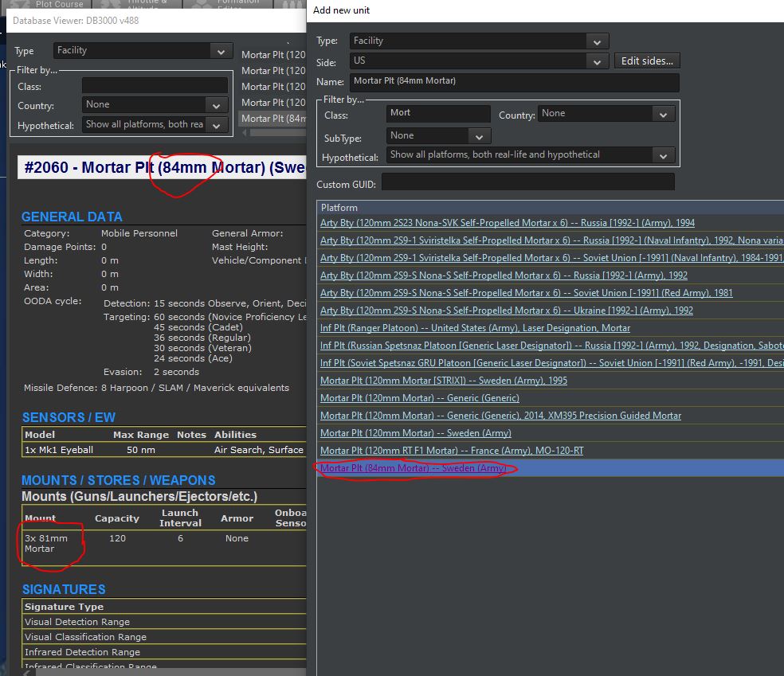Click the Name field in Add new unit

(515, 81)
